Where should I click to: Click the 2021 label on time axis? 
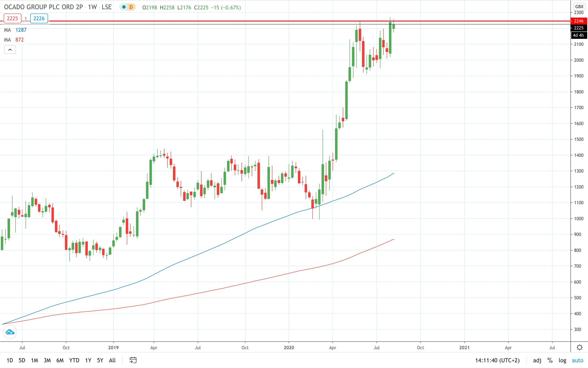[464, 348]
